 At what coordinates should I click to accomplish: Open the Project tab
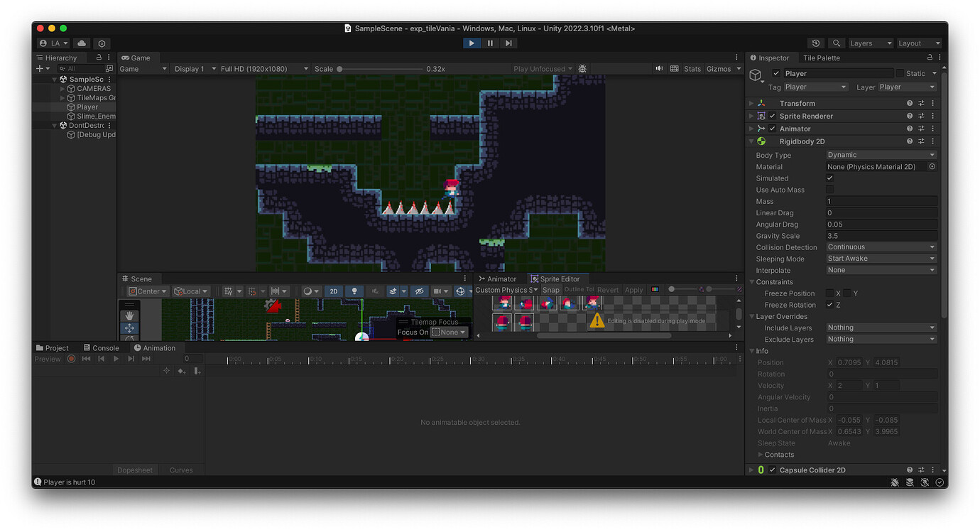click(x=53, y=348)
